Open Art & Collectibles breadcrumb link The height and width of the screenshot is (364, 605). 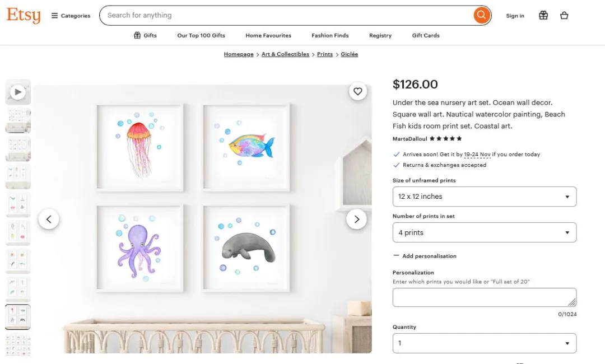(x=285, y=54)
